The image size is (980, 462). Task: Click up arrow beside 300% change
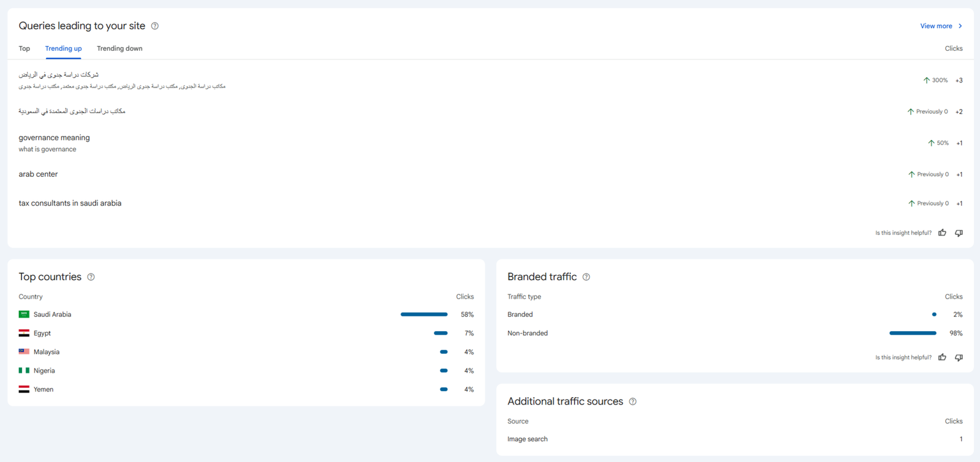click(x=927, y=80)
